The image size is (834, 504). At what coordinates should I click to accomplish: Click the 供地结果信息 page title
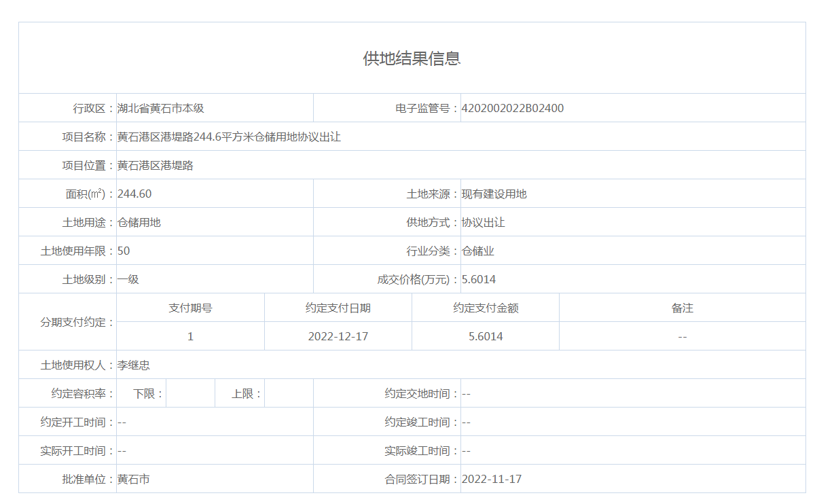[412, 58]
